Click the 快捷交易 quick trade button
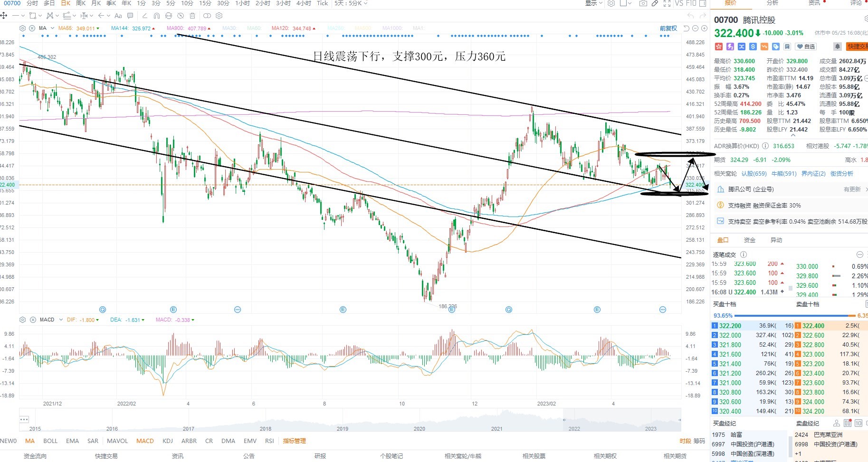Screen dimensions: 868x462 click(857, 47)
